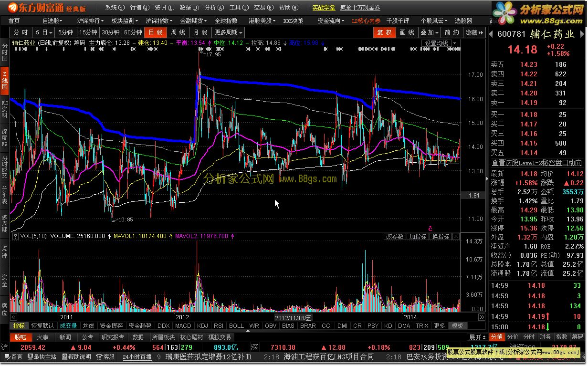Open the 席位 sidebar item
This screenshot has height=366, width=588.
tap(5, 309)
